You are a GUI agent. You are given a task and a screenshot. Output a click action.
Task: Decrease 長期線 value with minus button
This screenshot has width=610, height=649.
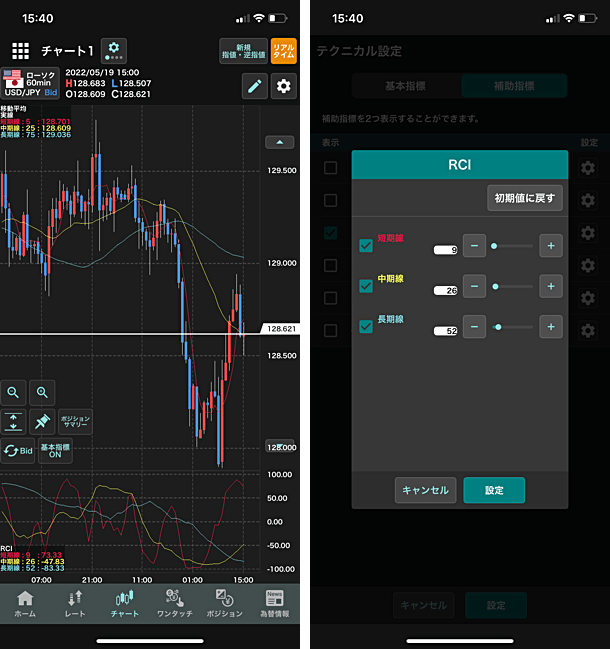coord(474,327)
